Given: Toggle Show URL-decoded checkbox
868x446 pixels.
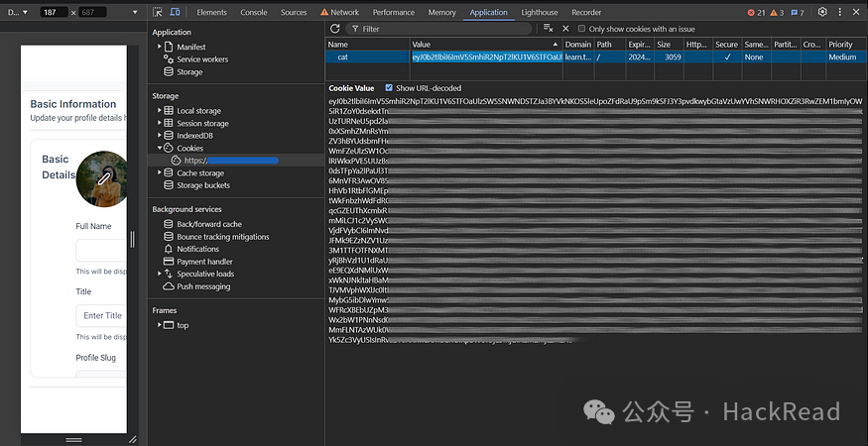Looking at the screenshot, I should (389, 88).
